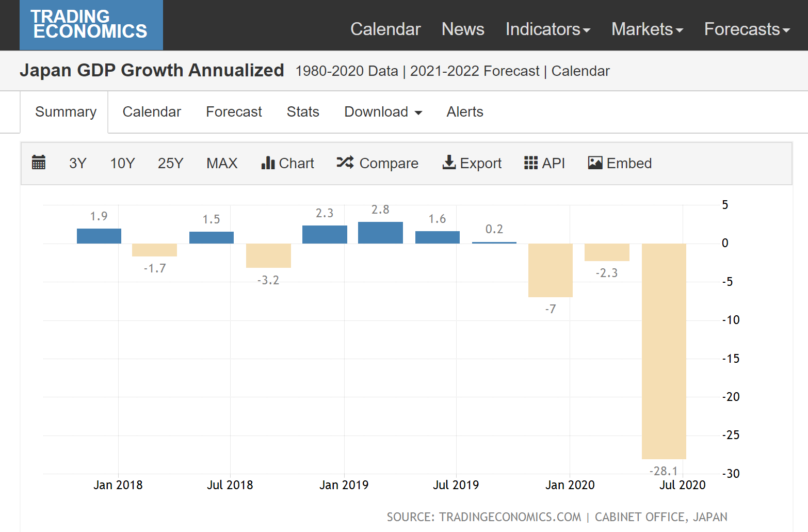Go to Trading Economics logo home
Screen dimensions: 808x532
(91, 25)
